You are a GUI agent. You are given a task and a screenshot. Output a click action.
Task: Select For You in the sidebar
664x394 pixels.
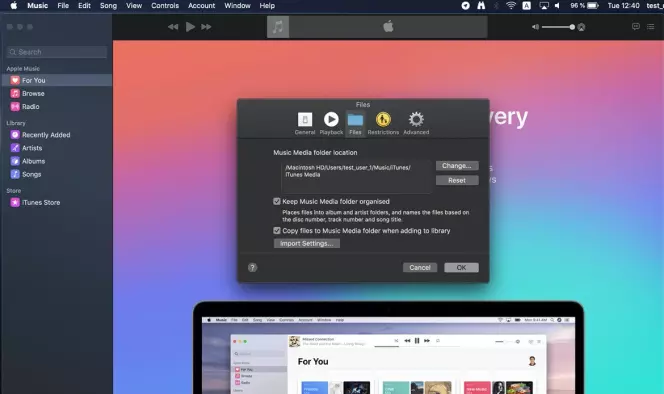(x=57, y=80)
